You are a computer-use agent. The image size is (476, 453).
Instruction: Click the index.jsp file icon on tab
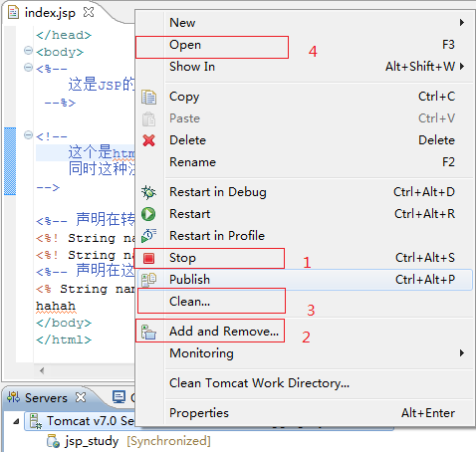tap(13, 13)
